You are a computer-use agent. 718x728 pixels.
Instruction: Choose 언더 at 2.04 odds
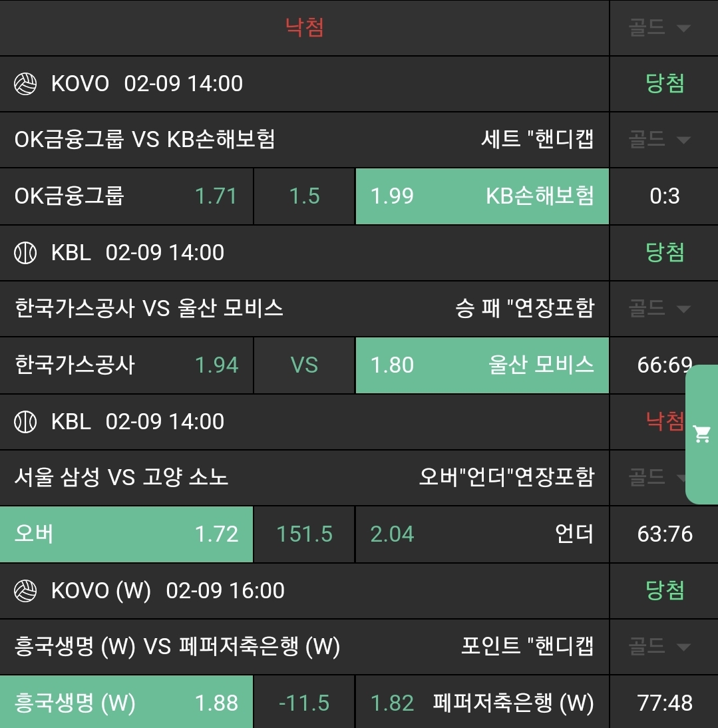click(x=482, y=534)
